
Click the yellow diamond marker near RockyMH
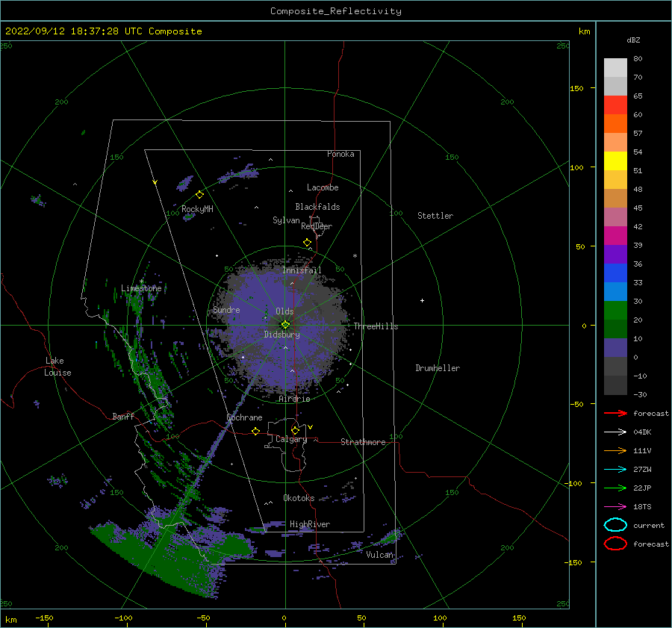[199, 195]
